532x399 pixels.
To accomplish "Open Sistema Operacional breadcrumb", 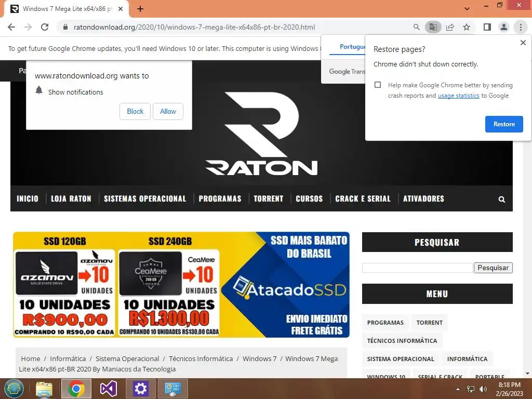I will (127, 358).
